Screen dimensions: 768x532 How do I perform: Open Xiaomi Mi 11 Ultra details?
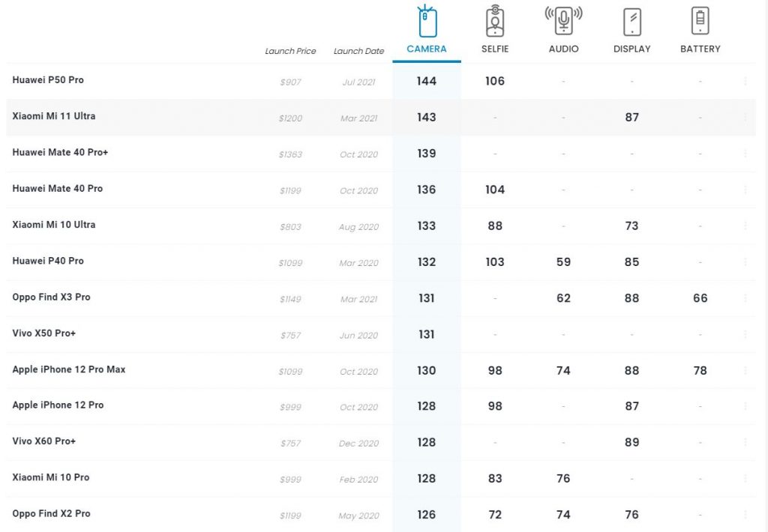[x=54, y=116]
